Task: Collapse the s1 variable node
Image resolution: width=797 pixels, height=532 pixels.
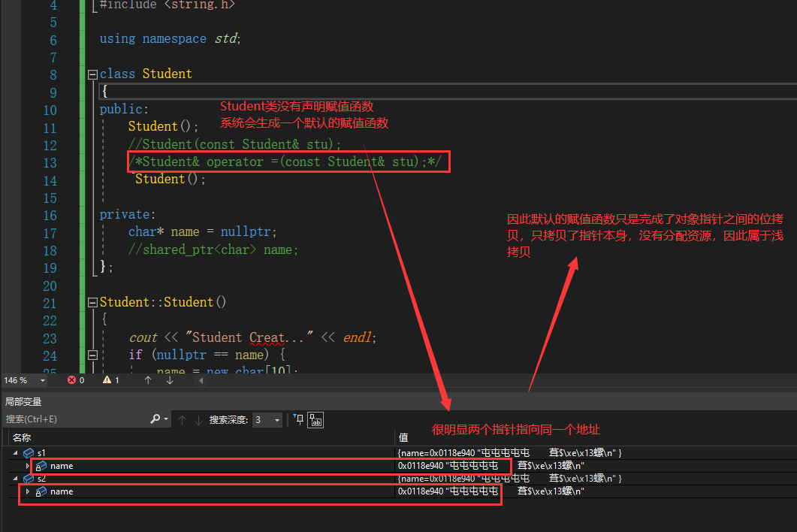Action: tap(15, 452)
